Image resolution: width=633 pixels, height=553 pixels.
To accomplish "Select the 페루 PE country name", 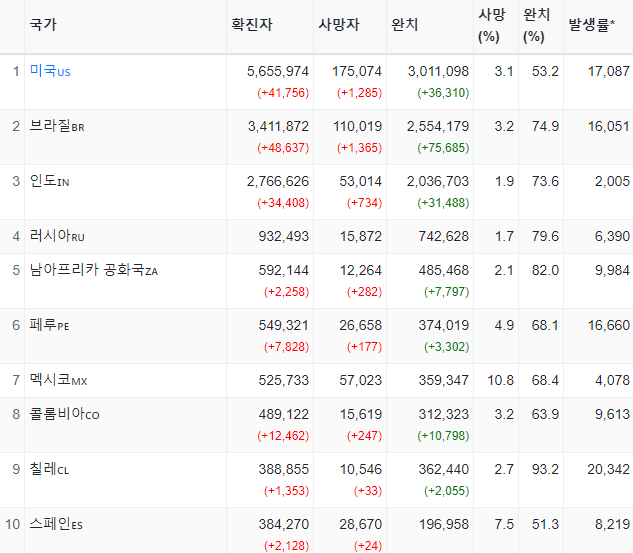I will 49,325.
